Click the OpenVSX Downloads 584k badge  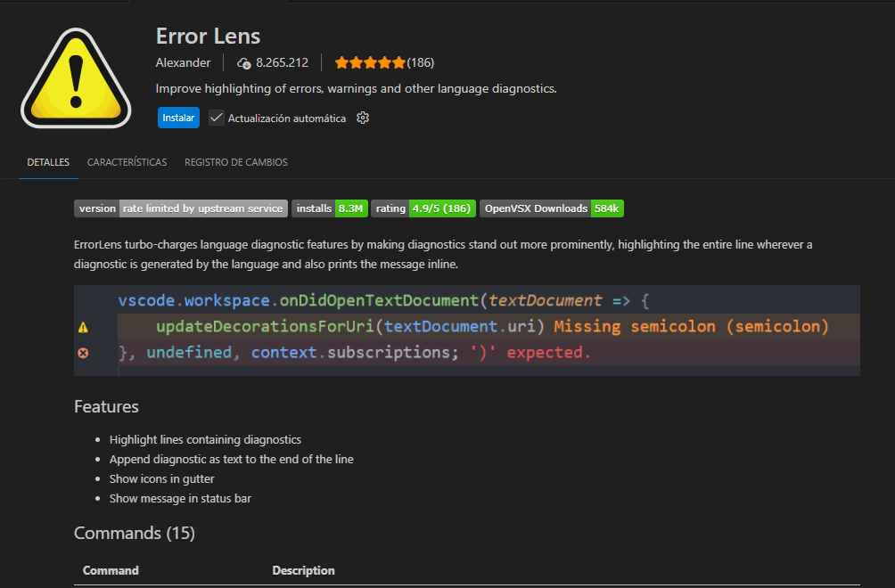click(551, 208)
